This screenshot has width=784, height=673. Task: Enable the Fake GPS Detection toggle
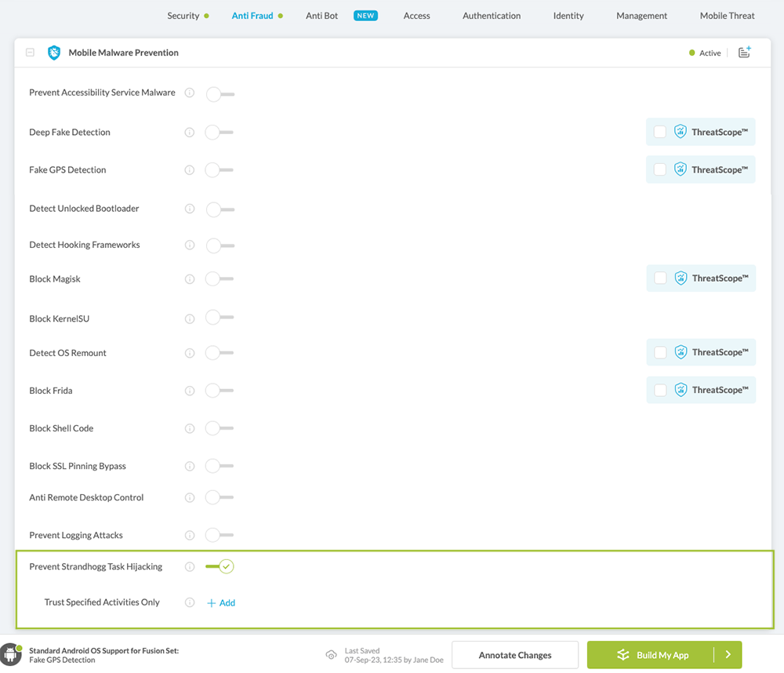pyautogui.click(x=219, y=170)
